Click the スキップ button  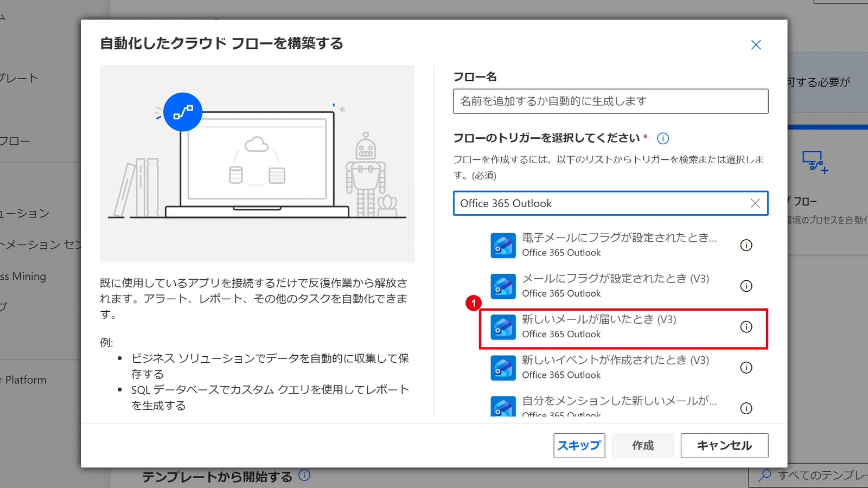click(579, 446)
